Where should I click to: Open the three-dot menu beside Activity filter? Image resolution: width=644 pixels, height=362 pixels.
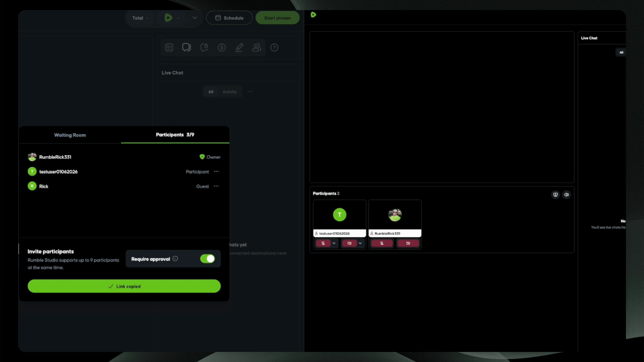(250, 92)
